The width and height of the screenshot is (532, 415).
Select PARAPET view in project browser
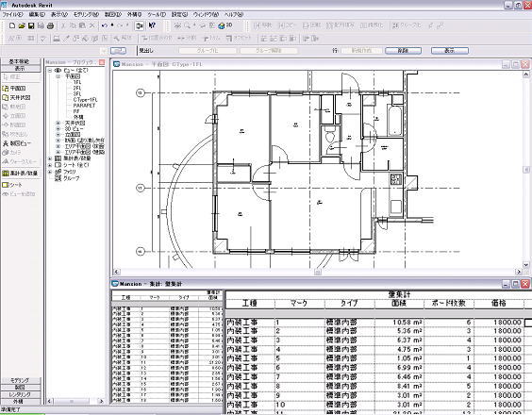pos(84,106)
